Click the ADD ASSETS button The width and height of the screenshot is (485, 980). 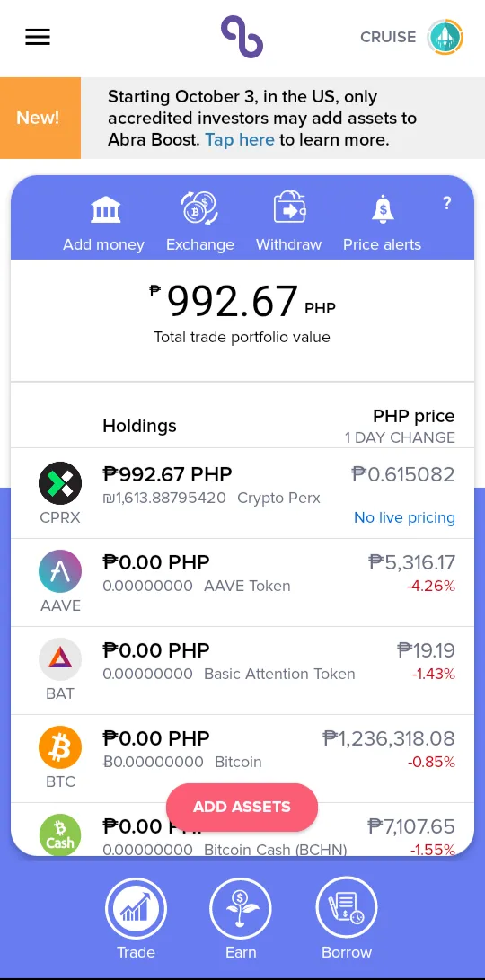(242, 807)
